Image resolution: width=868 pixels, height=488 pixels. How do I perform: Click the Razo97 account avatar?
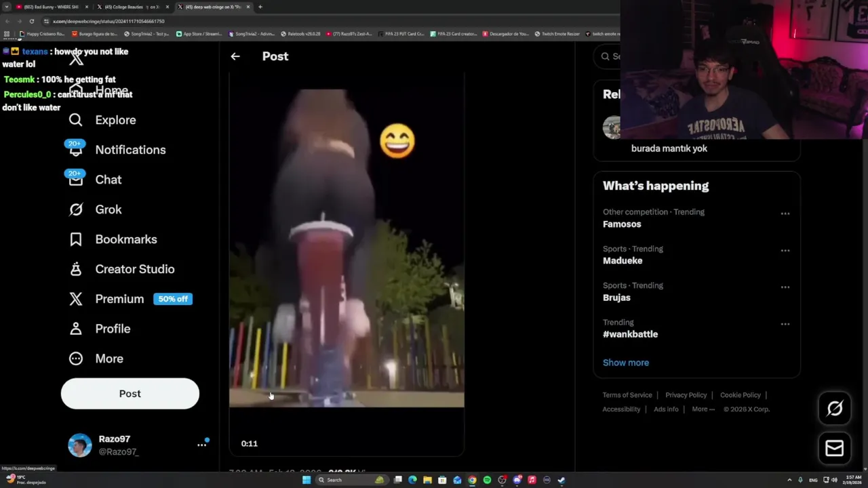click(79, 445)
